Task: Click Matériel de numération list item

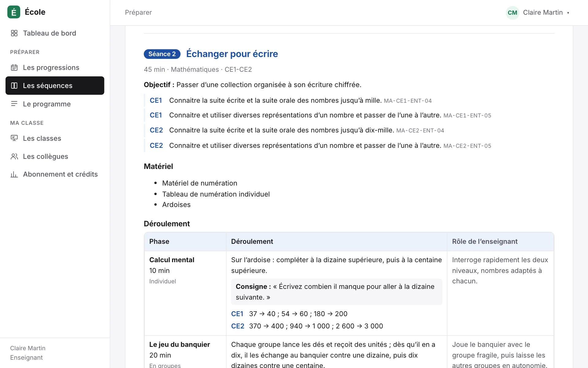Action: [200, 183]
